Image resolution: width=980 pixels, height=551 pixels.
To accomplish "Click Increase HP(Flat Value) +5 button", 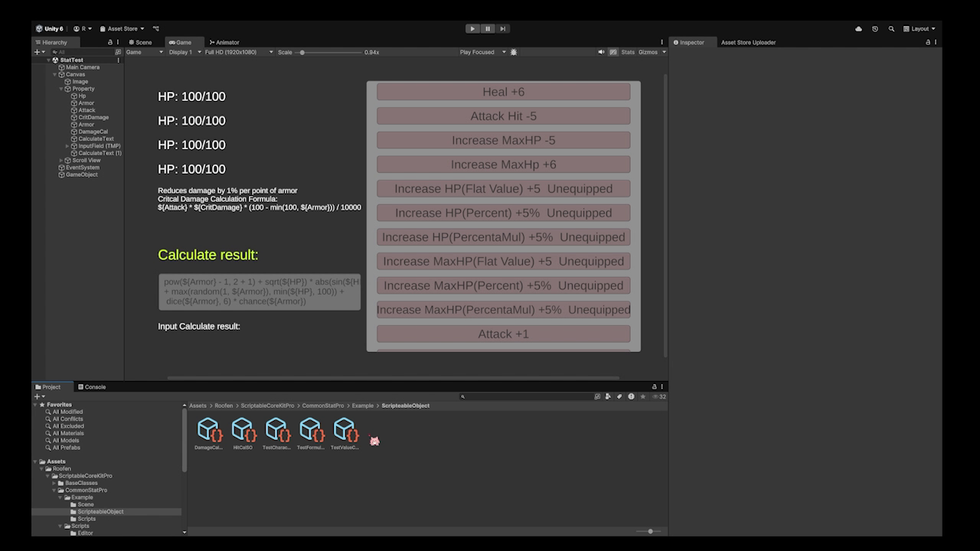I will click(x=504, y=188).
